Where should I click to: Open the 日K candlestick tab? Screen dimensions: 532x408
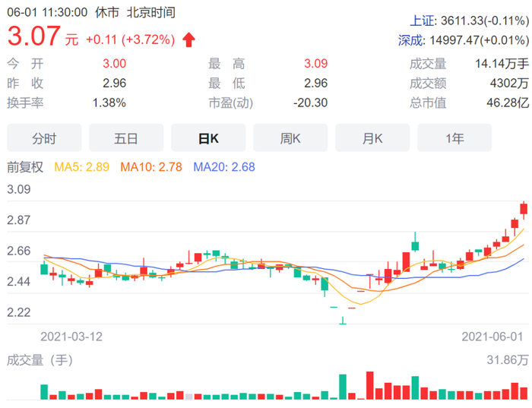(x=208, y=138)
